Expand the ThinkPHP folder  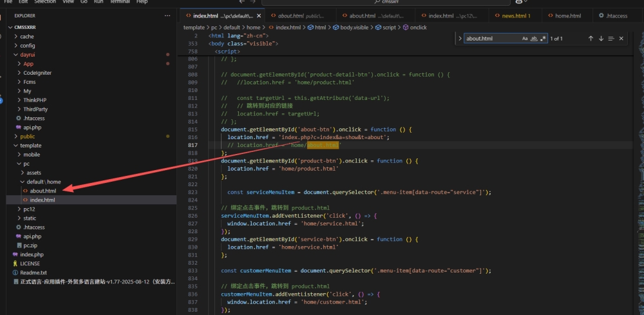[x=19, y=100]
